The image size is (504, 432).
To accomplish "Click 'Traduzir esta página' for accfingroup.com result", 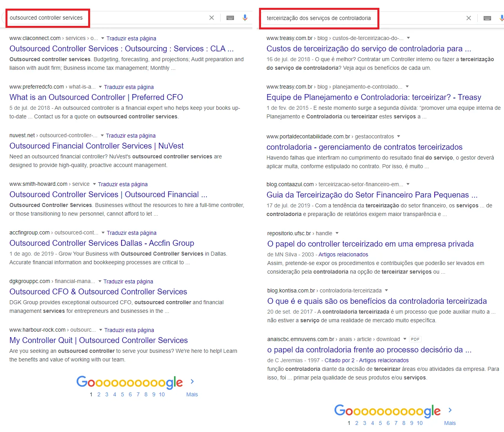I will [132, 233].
